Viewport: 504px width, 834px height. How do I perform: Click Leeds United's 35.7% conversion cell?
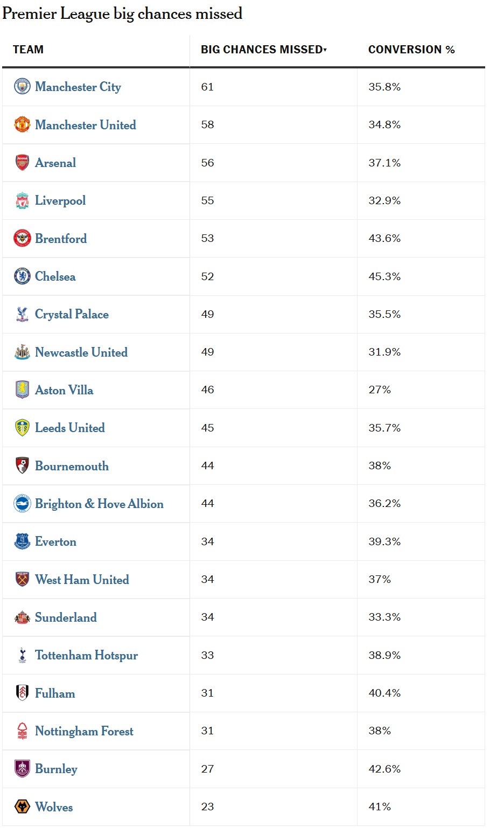384,428
